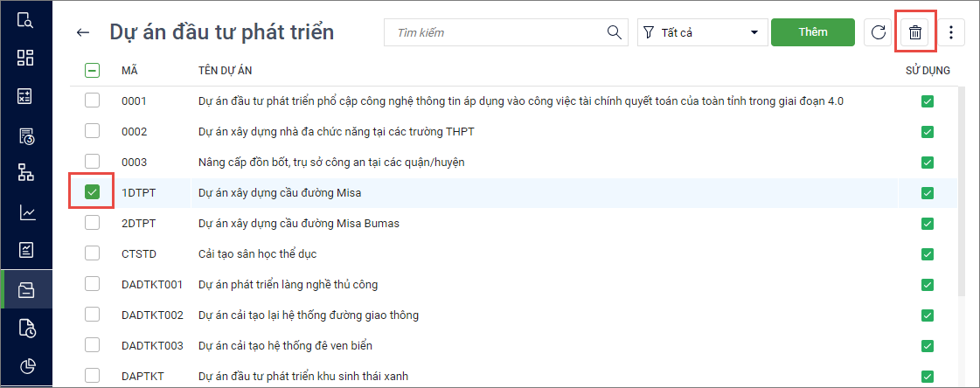
Task: Open the project row DADTKT002
Action: click(309, 315)
